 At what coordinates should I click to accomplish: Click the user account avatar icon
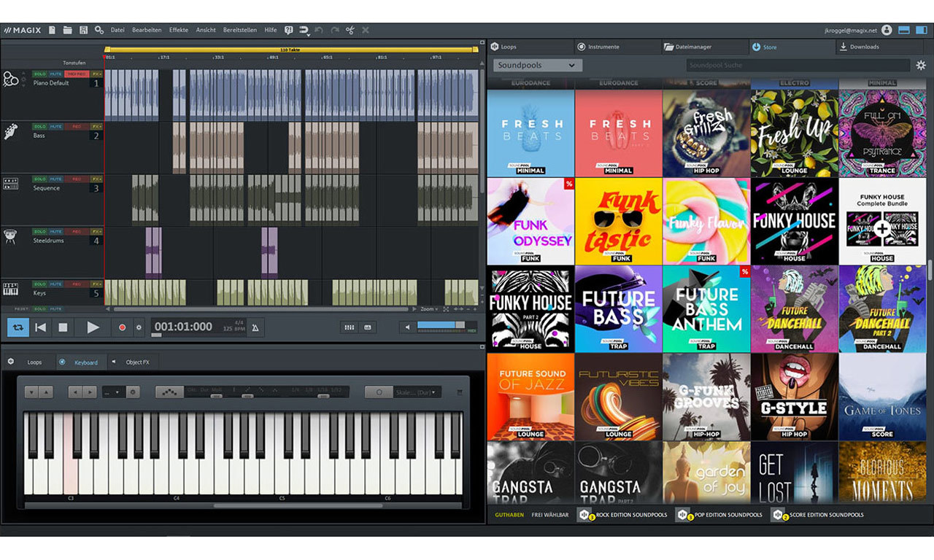pos(887,30)
